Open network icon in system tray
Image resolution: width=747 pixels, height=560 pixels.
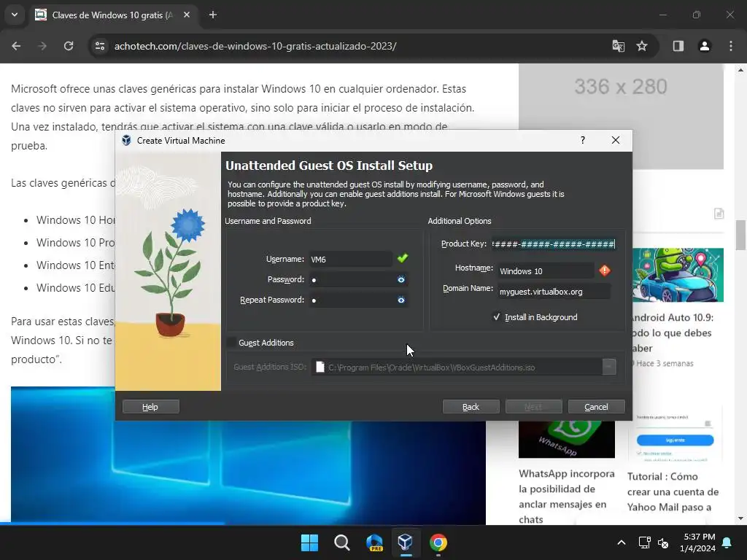pos(644,542)
